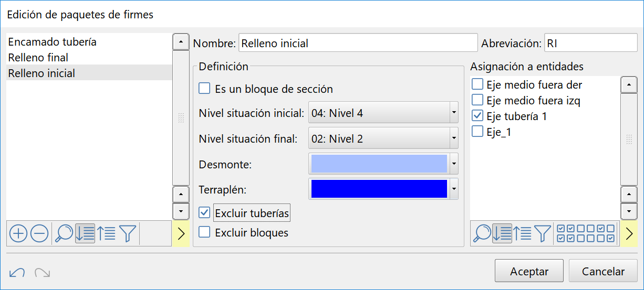This screenshot has height=290, width=644.
Task: Enable "Es un bloque de sección" checkbox
Action: point(205,89)
